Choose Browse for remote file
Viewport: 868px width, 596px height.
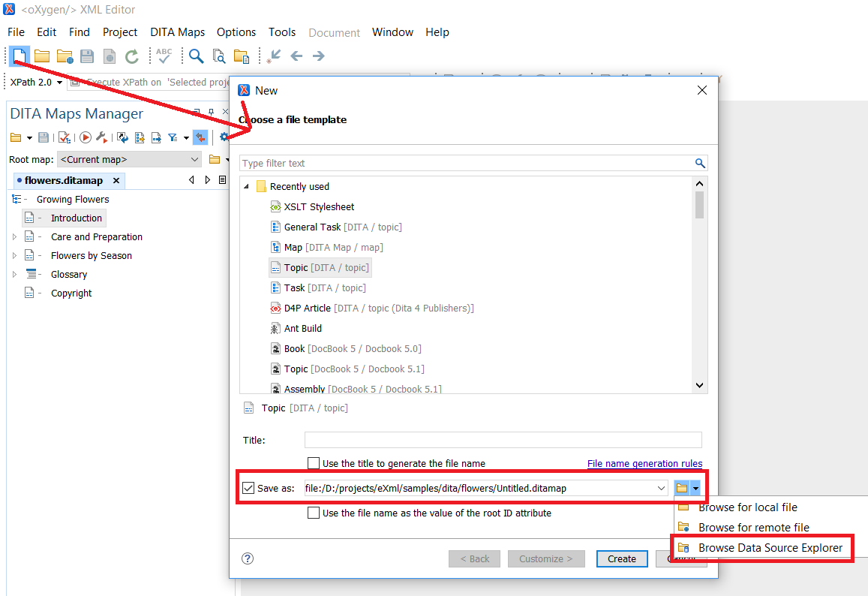tap(753, 527)
